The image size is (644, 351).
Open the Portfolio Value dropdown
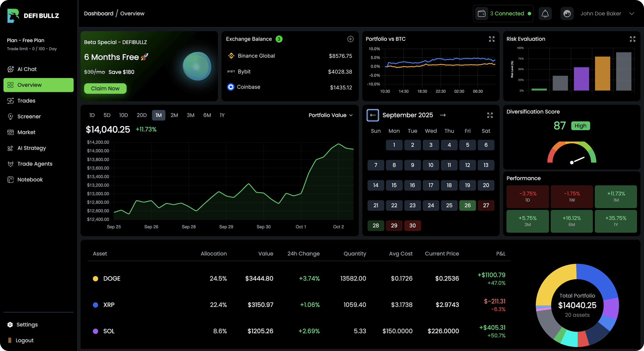[330, 115]
